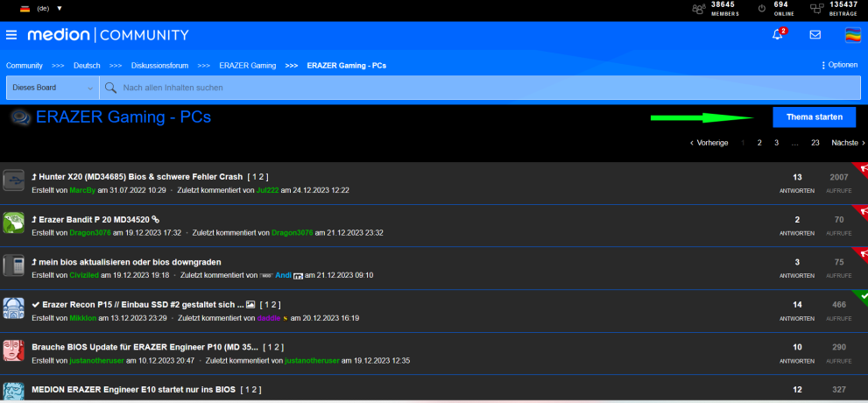Click the Medion Community logo
The width and height of the screenshot is (868, 403).
[x=108, y=35]
